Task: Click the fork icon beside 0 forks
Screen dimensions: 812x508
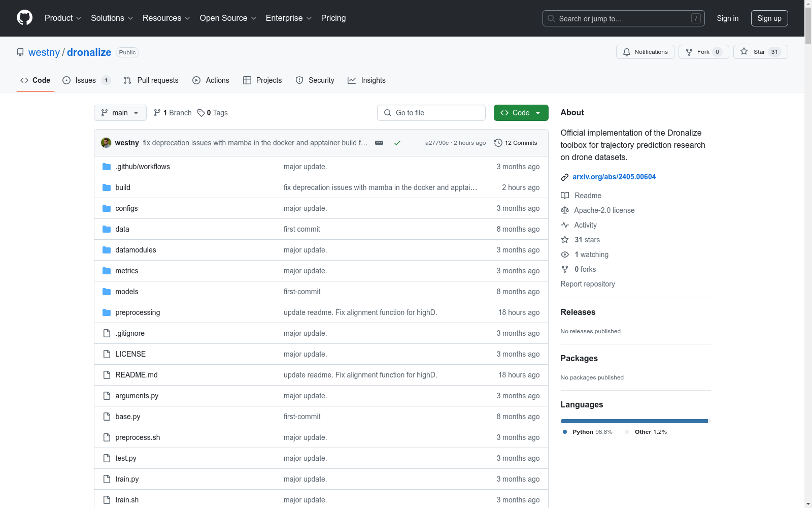Action: point(565,269)
